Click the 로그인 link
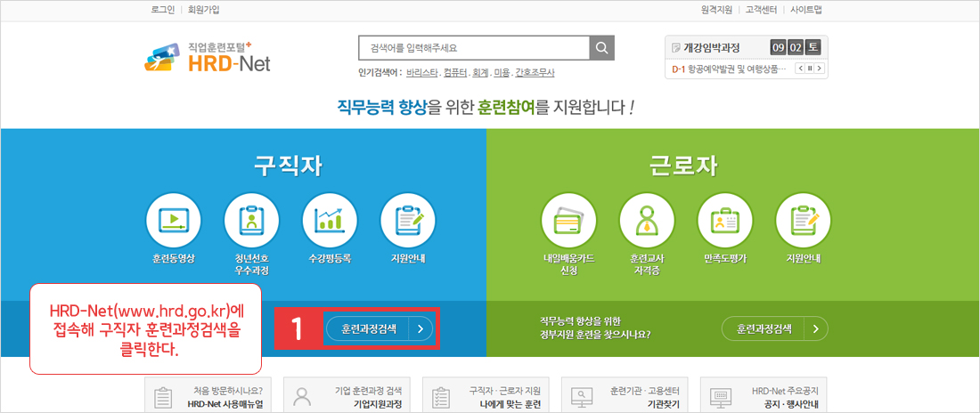Screen dimensions: 980x413 click(163, 10)
